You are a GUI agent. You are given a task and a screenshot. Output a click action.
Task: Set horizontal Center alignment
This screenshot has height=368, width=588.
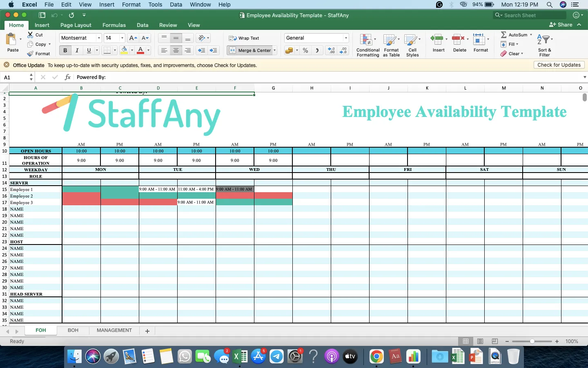click(x=176, y=50)
